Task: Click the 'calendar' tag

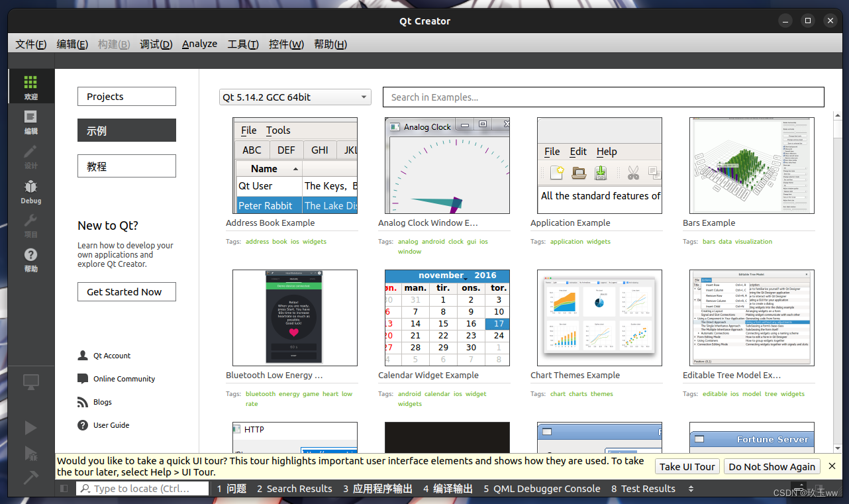Action: [x=437, y=394]
